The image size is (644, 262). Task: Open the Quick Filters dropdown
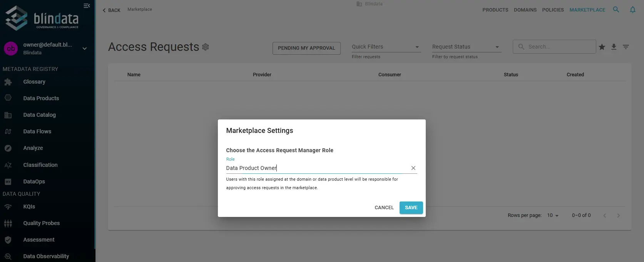click(386, 47)
